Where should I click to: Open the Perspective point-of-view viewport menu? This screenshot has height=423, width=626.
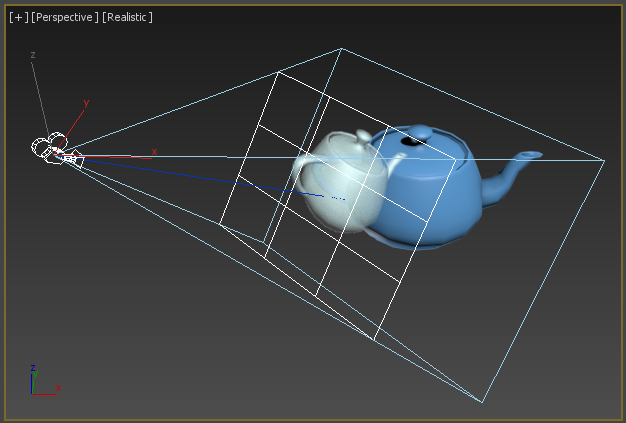coord(65,17)
